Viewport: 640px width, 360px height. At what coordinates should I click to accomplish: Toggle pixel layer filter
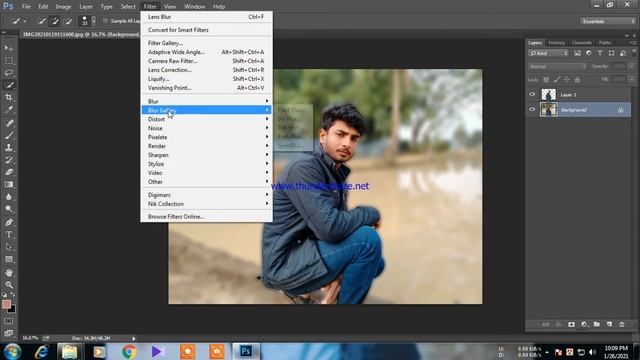(577, 53)
